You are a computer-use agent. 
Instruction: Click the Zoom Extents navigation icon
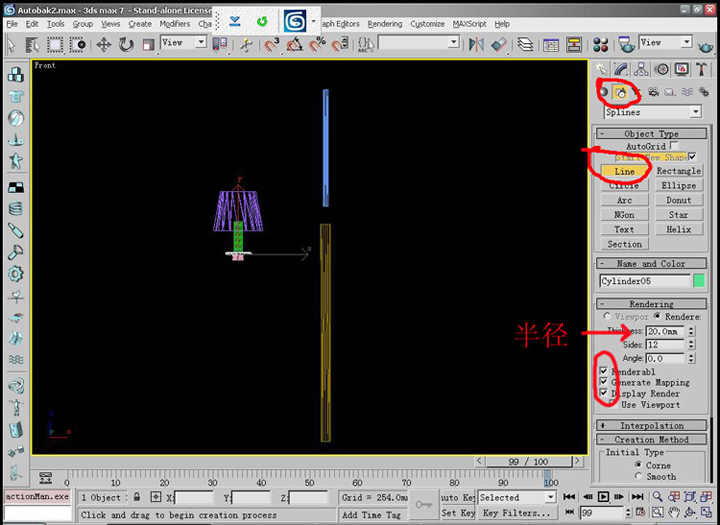click(x=690, y=497)
